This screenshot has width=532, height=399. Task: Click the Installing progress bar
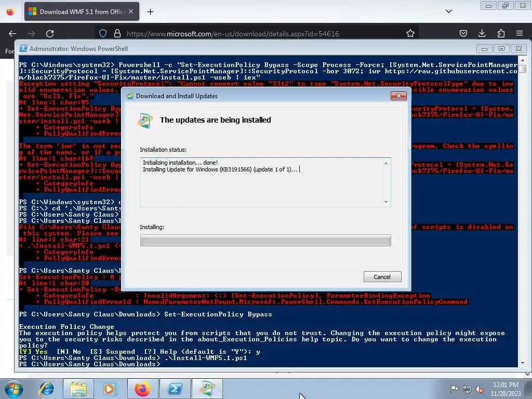tap(265, 240)
